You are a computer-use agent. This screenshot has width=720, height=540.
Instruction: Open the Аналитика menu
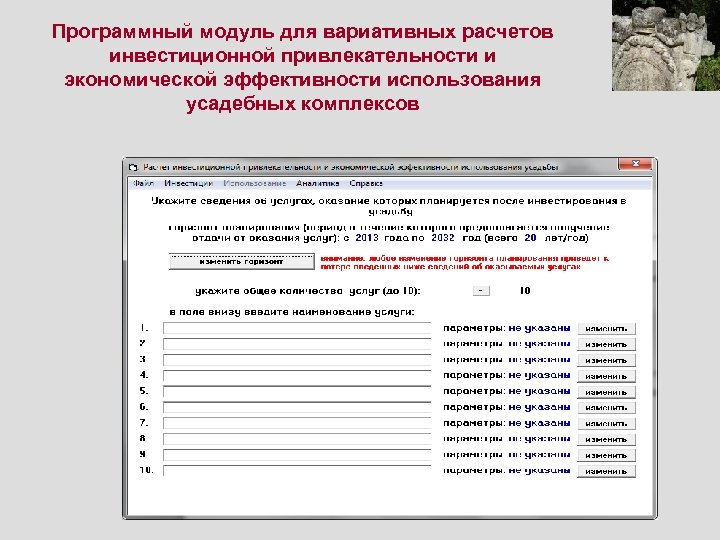point(317,183)
